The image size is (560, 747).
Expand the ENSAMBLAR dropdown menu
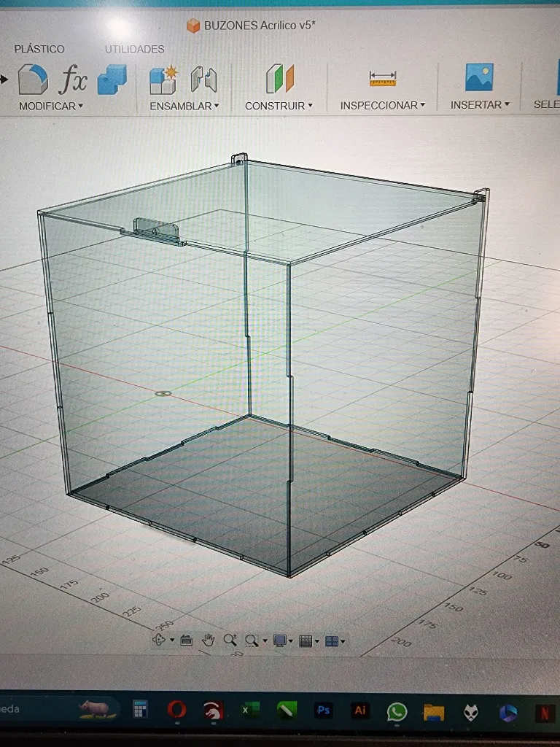(184, 106)
